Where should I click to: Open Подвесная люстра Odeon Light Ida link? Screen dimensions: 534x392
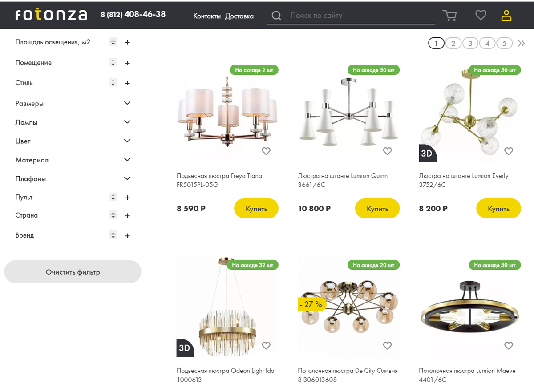pyautogui.click(x=226, y=375)
